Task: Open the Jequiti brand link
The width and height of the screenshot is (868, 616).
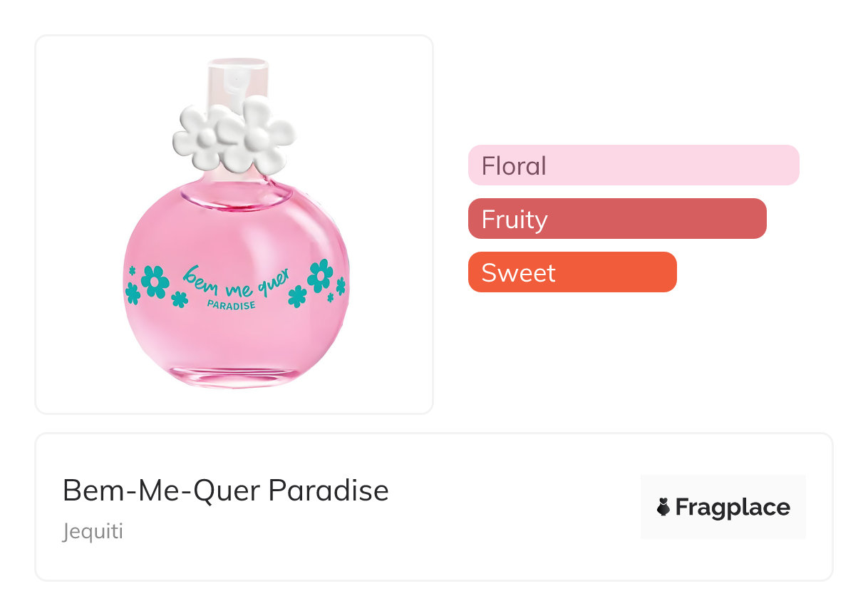Action: [93, 532]
